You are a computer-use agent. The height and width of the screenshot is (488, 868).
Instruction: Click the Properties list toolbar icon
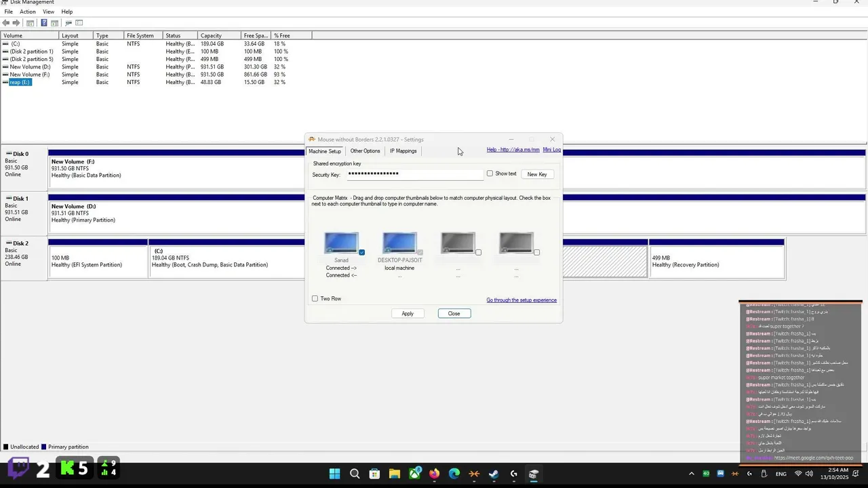(79, 23)
